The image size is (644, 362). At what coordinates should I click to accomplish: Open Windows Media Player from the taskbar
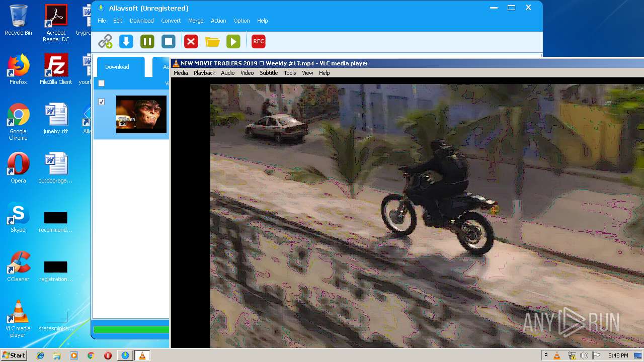[74, 355]
